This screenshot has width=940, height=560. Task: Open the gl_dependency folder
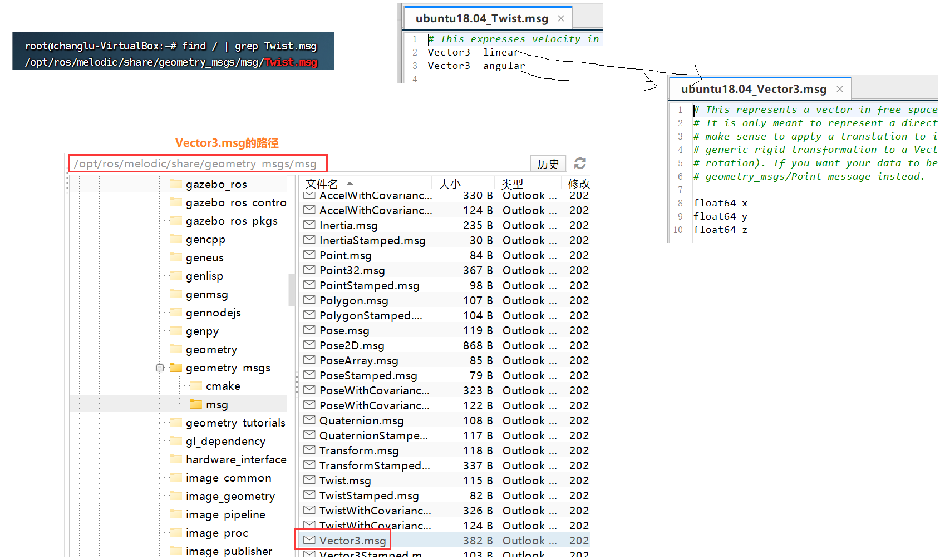225,441
